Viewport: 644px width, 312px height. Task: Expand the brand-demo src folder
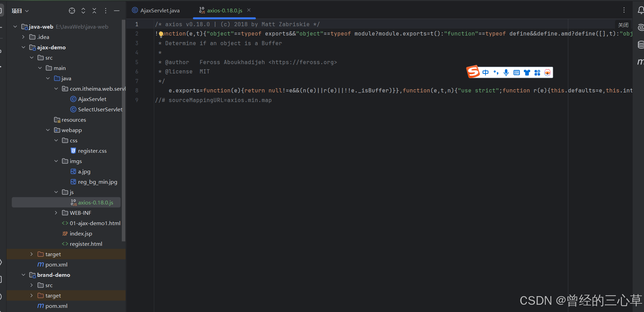click(32, 285)
